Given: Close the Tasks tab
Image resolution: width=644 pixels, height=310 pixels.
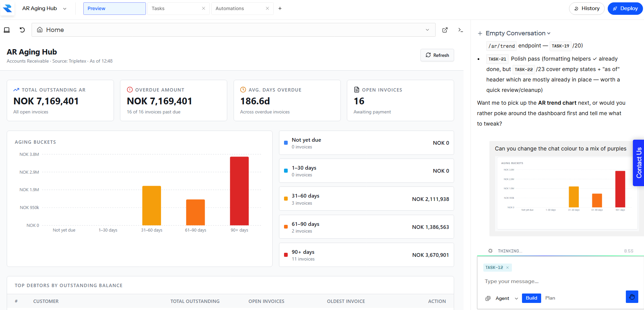Looking at the screenshot, I should click(x=203, y=8).
